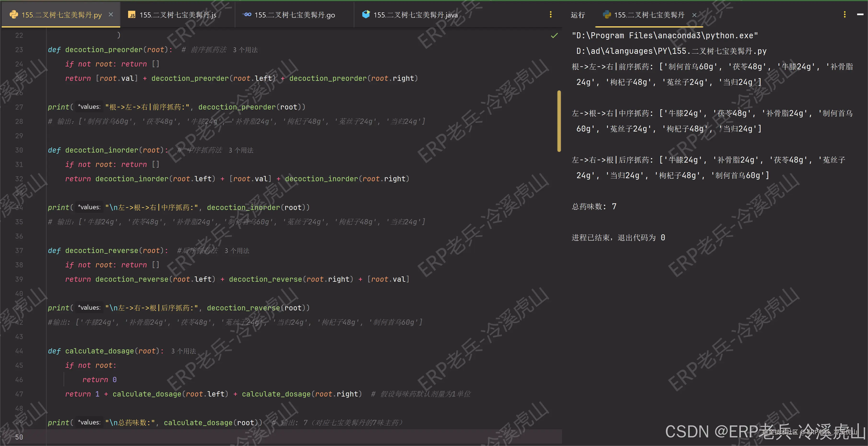The image size is (868, 446).
Task: Close the 155.二叉树七宝美髯丹.py editor tab
Action: pos(111,15)
